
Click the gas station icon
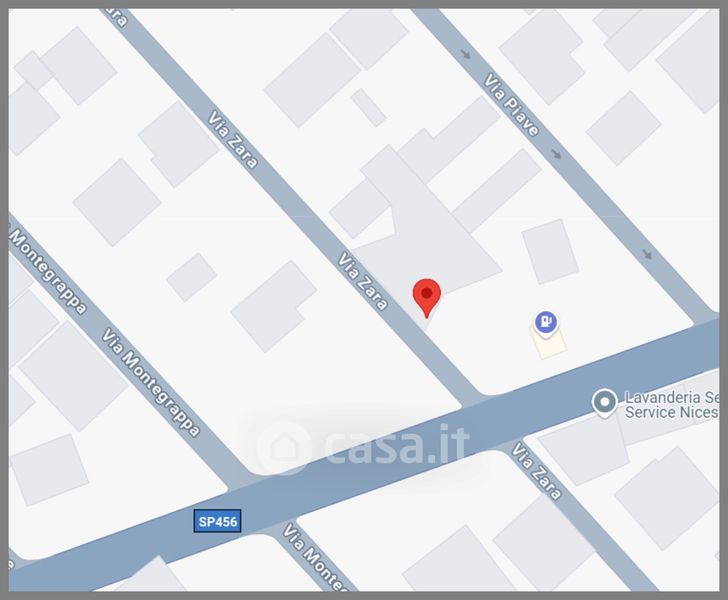(x=546, y=321)
